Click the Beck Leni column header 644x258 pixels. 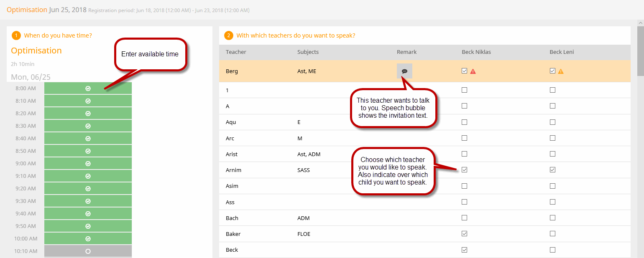[x=562, y=52]
